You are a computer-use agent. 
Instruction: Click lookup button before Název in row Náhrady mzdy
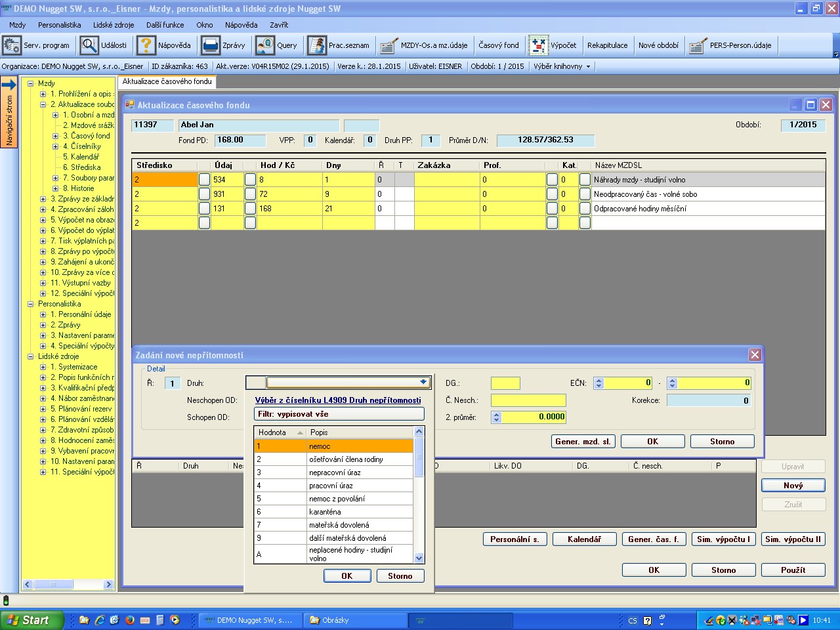click(585, 180)
